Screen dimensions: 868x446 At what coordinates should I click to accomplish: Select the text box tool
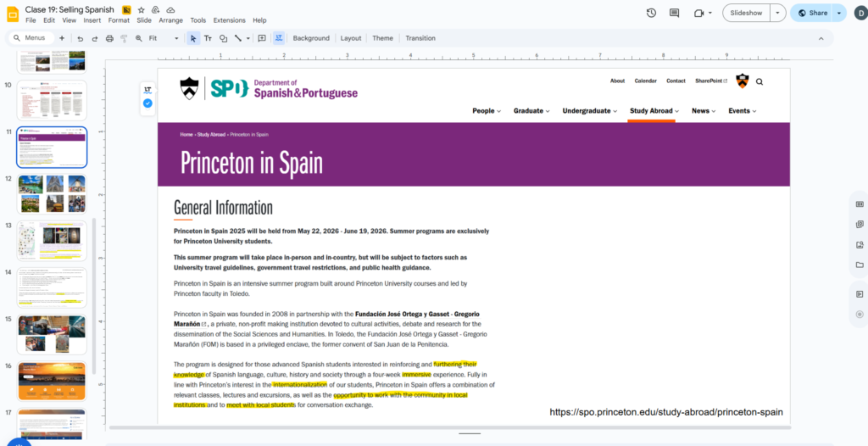coord(209,38)
